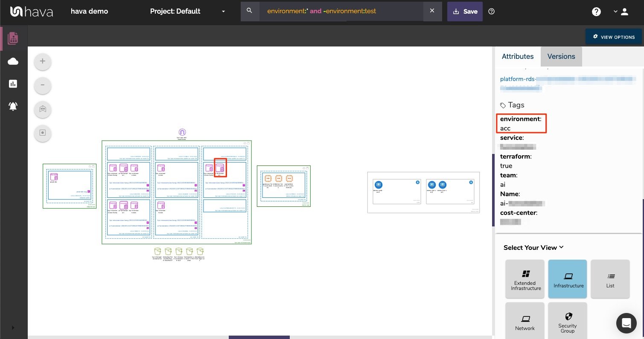Open the Intercom chat bubble
644x339 pixels.
click(626, 323)
